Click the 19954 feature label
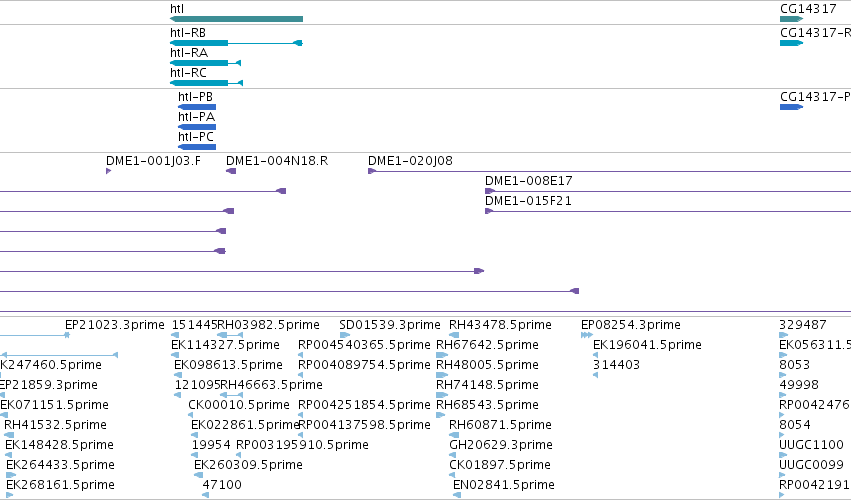Image resolution: width=851 pixels, height=500 pixels. click(211, 445)
